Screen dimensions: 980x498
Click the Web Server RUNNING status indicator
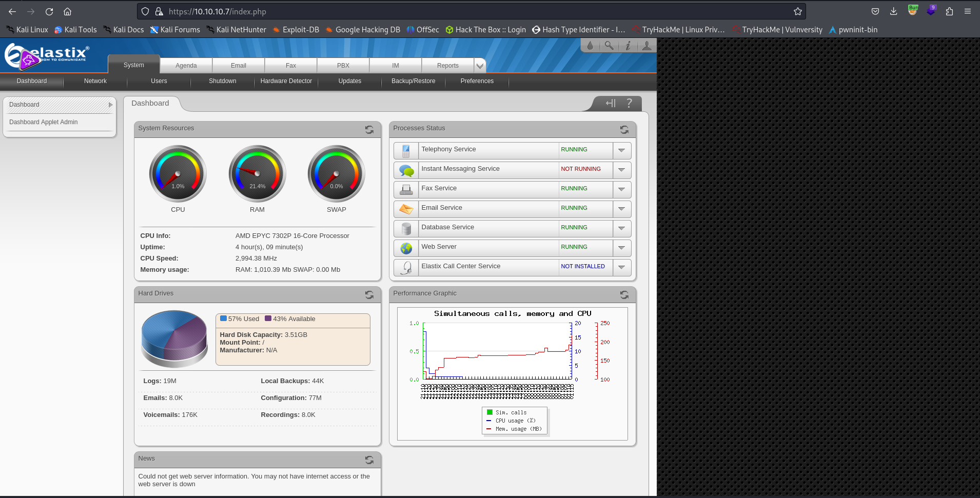pyautogui.click(x=574, y=247)
